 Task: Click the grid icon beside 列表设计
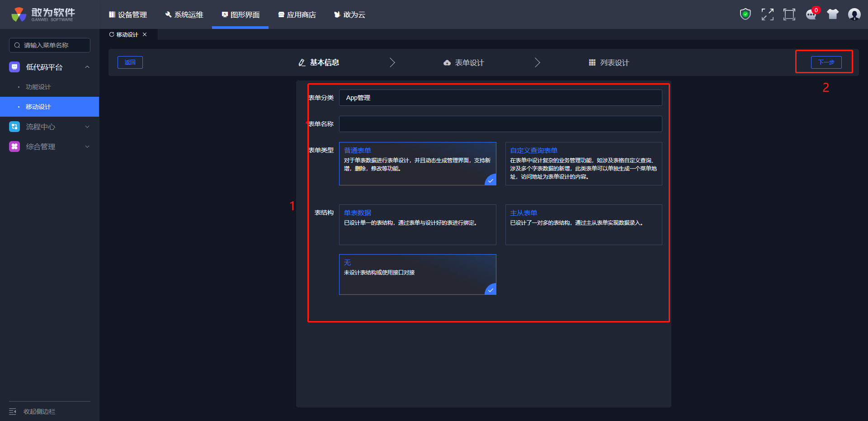(x=592, y=62)
